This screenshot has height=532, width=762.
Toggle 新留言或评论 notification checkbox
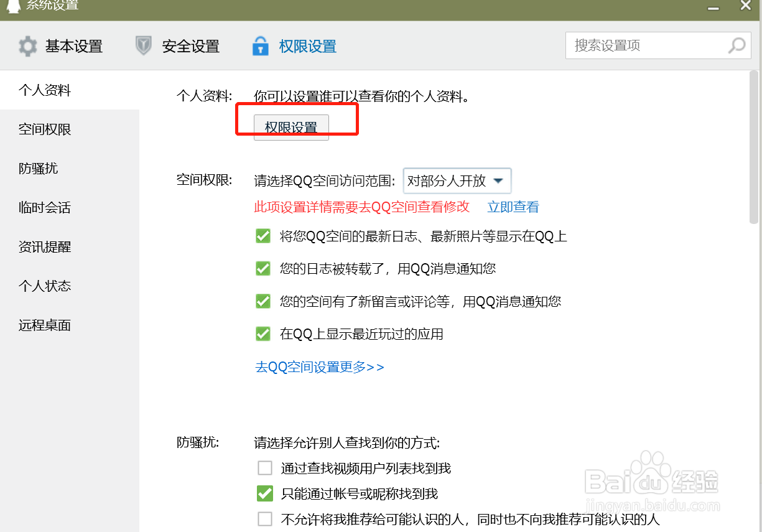[263, 302]
